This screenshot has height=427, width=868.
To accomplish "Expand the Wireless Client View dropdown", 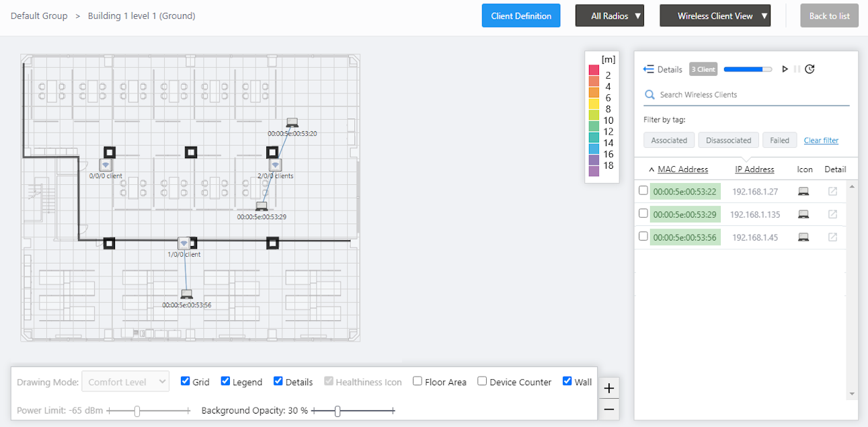I will 715,16.
